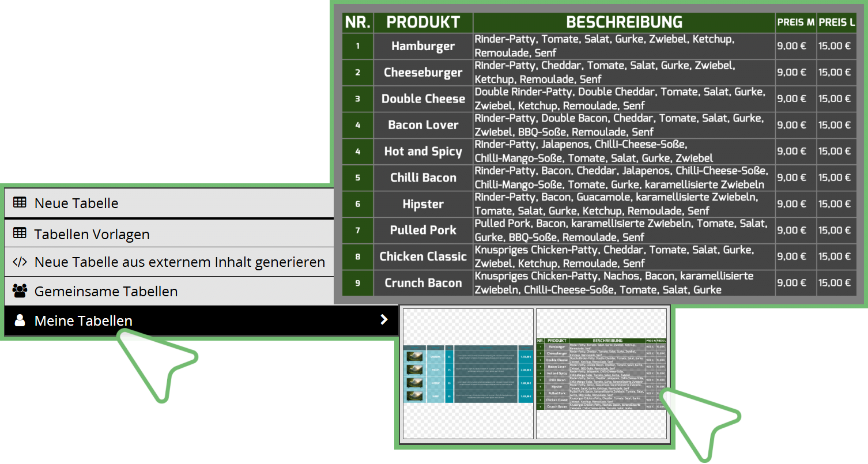Click the PRODUKT column header
Viewport: 868px width, 464px height.
point(424,22)
